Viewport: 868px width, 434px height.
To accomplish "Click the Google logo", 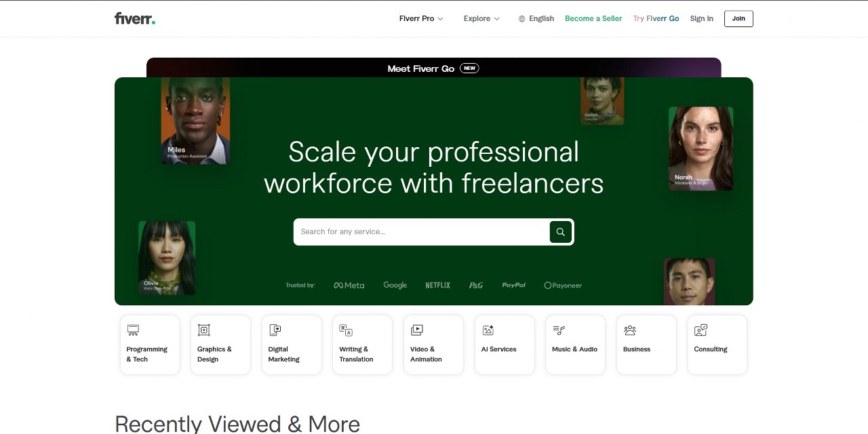I will pos(395,285).
